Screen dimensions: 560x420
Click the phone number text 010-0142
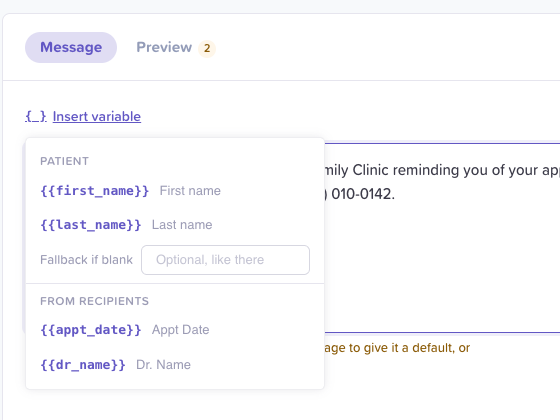(x=363, y=194)
